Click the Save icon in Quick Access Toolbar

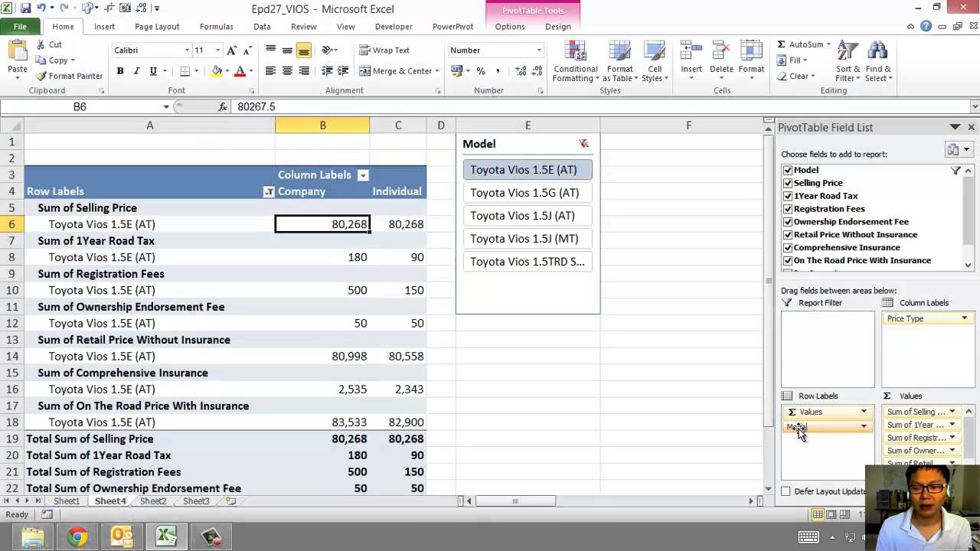coord(25,8)
